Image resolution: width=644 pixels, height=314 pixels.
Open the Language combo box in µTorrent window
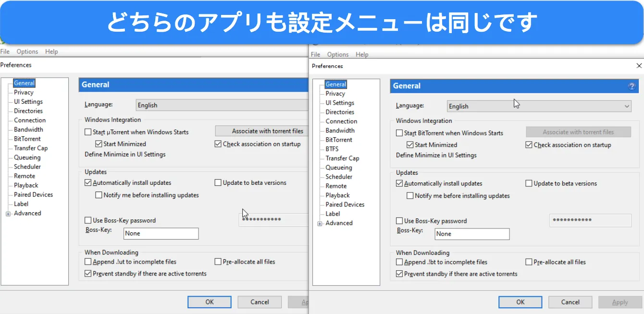click(222, 105)
